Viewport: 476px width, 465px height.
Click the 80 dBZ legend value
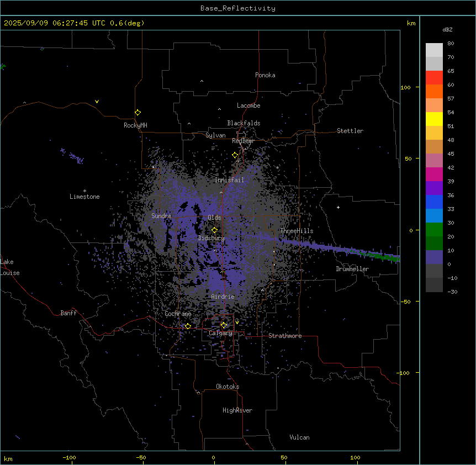click(x=451, y=44)
